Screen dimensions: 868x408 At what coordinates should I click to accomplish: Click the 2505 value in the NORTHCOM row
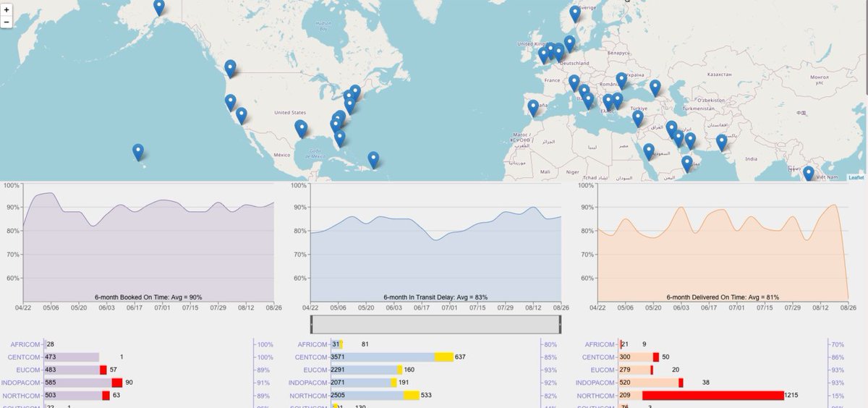pyautogui.click(x=339, y=396)
